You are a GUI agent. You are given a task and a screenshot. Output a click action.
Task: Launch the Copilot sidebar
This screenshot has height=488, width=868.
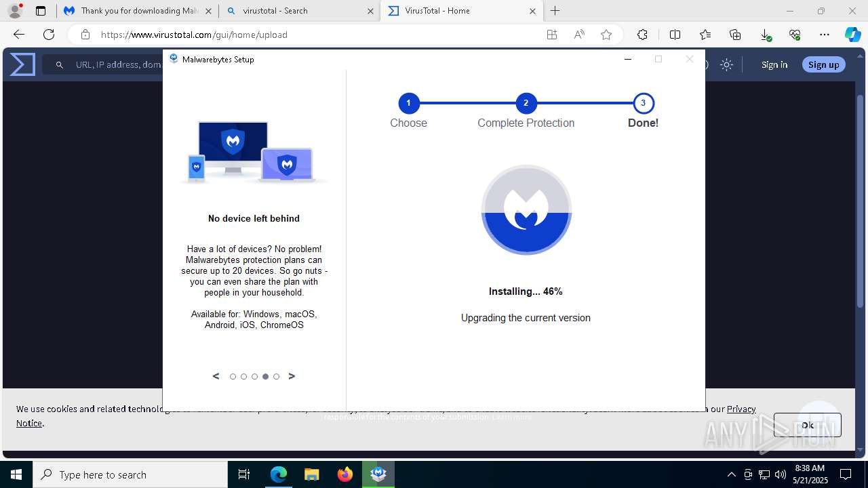(852, 35)
